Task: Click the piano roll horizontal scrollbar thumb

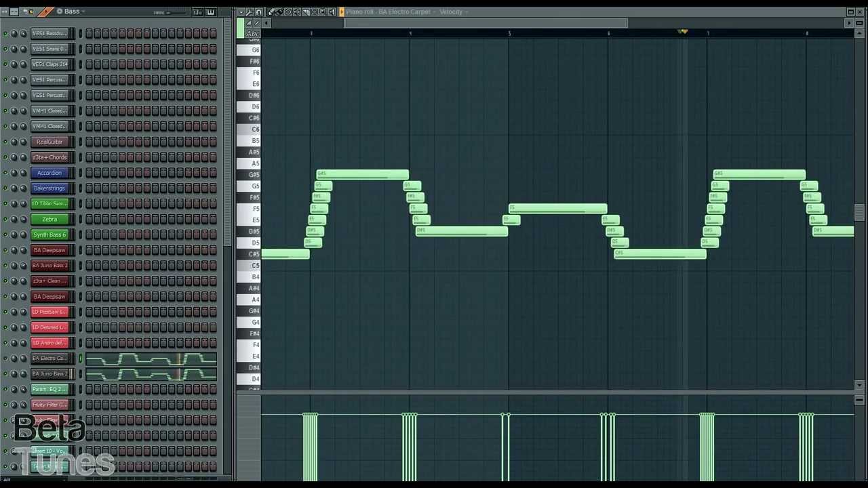Action: [x=486, y=23]
